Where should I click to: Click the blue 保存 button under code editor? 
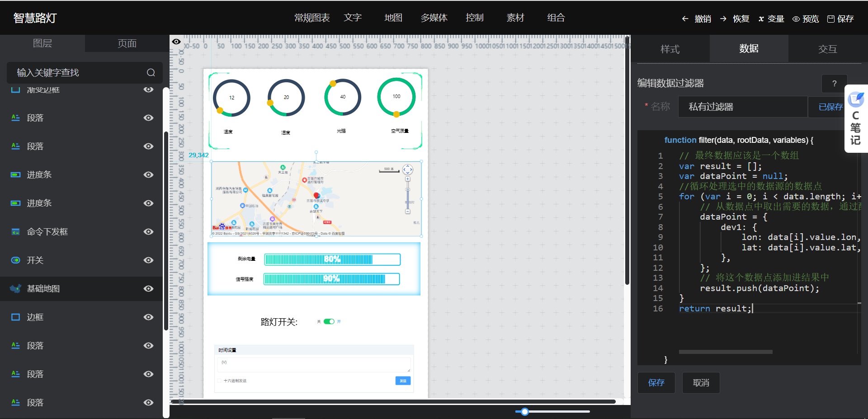[x=656, y=383]
